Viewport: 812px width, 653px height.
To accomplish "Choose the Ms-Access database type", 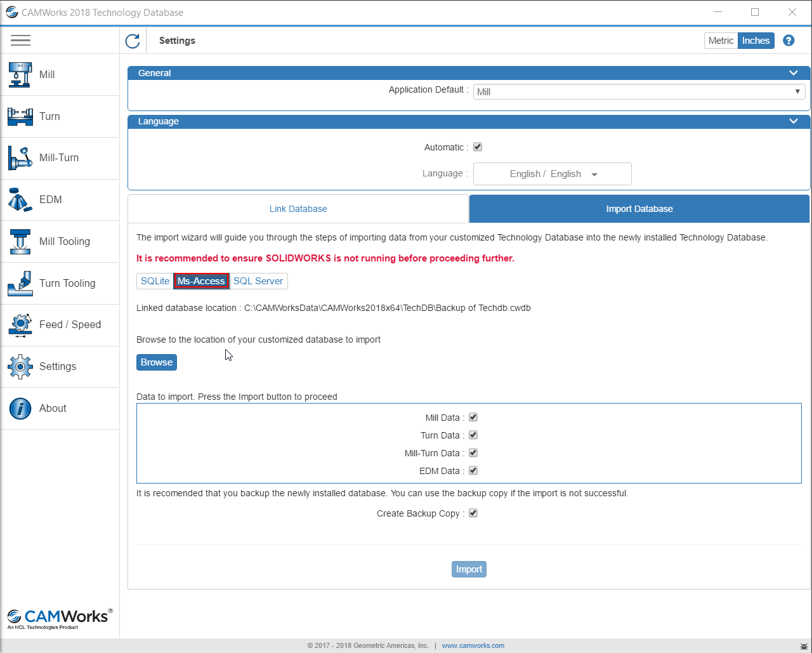I will click(201, 281).
